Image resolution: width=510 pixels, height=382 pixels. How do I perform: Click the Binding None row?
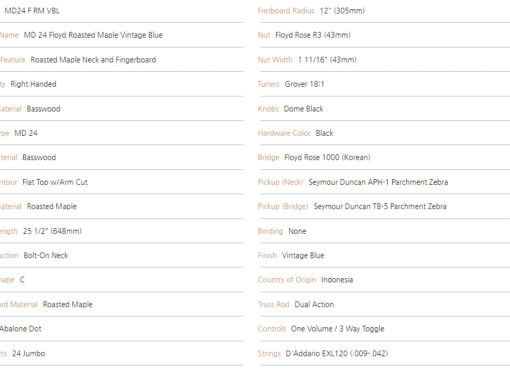pos(383,231)
